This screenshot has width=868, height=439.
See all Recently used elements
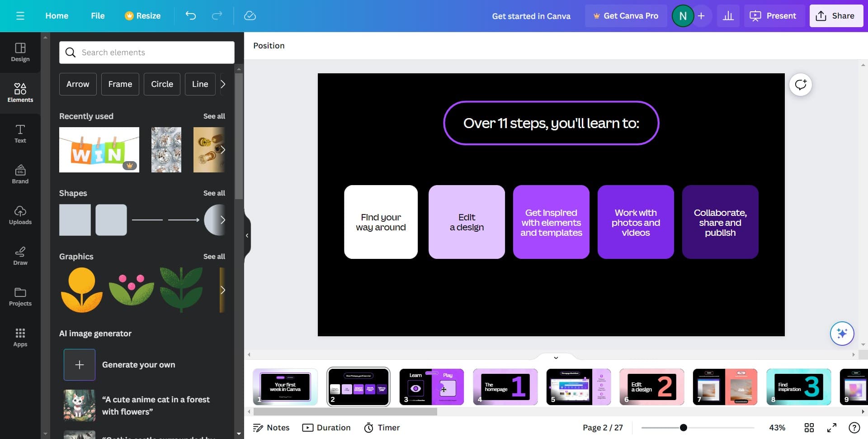[x=214, y=116]
